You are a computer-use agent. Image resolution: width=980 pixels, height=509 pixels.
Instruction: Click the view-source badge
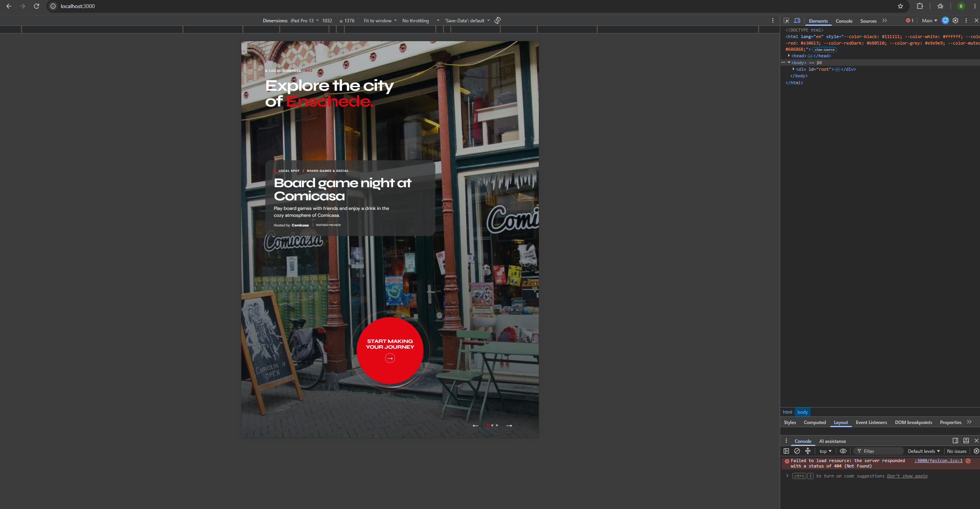click(824, 50)
